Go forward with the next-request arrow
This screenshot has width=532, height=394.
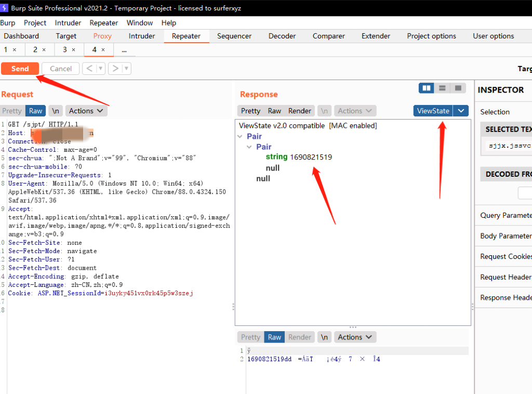115,69
